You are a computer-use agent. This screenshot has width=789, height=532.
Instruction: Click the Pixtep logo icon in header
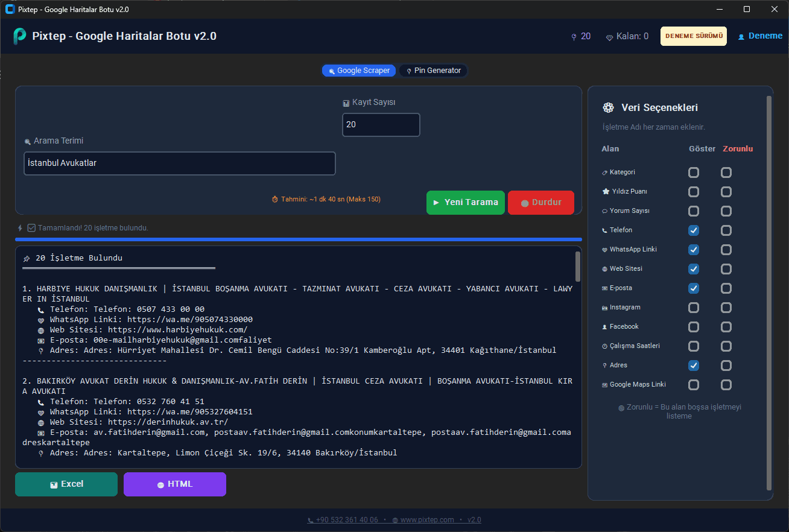point(20,36)
